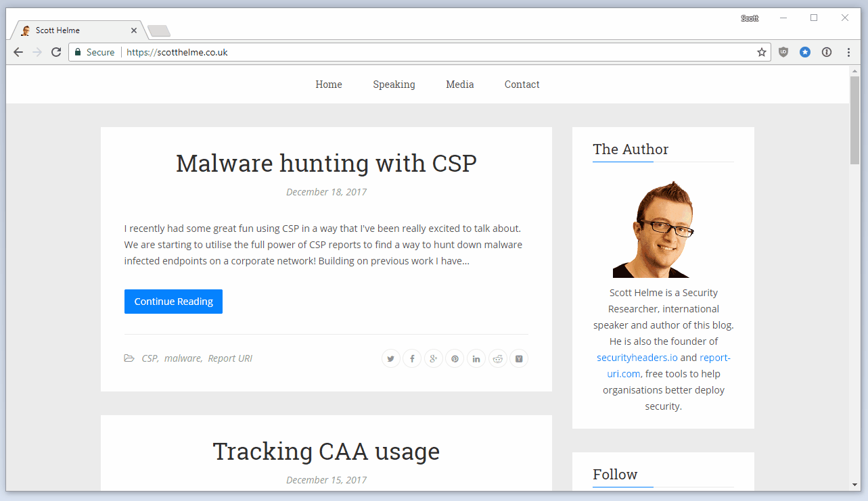Open the Speaking page in navigation
The height and width of the screenshot is (501, 868).
(x=394, y=85)
